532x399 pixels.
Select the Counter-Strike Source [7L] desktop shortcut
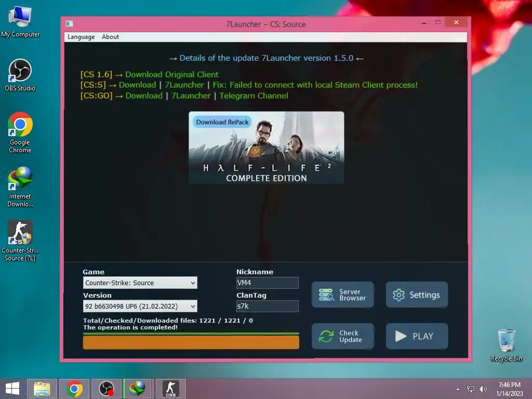[x=20, y=241]
